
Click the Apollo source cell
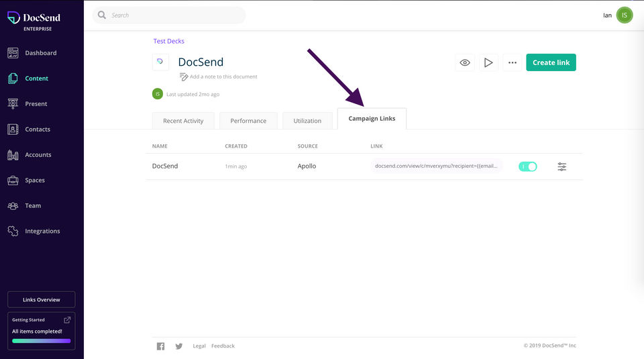[x=307, y=166]
